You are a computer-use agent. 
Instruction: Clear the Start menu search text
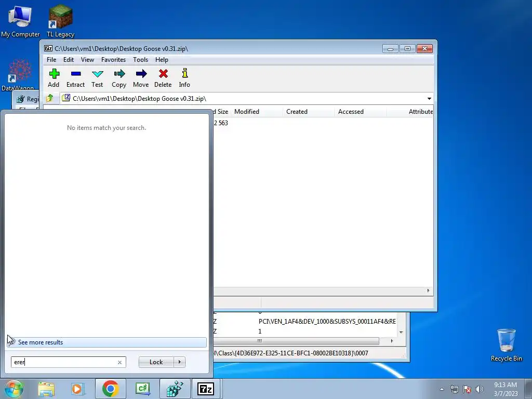[x=120, y=362]
